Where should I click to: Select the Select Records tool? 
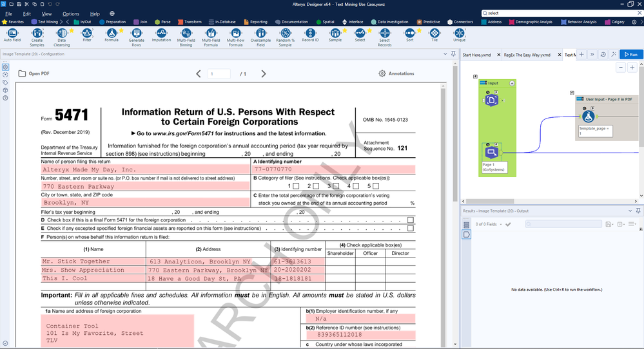(x=384, y=37)
